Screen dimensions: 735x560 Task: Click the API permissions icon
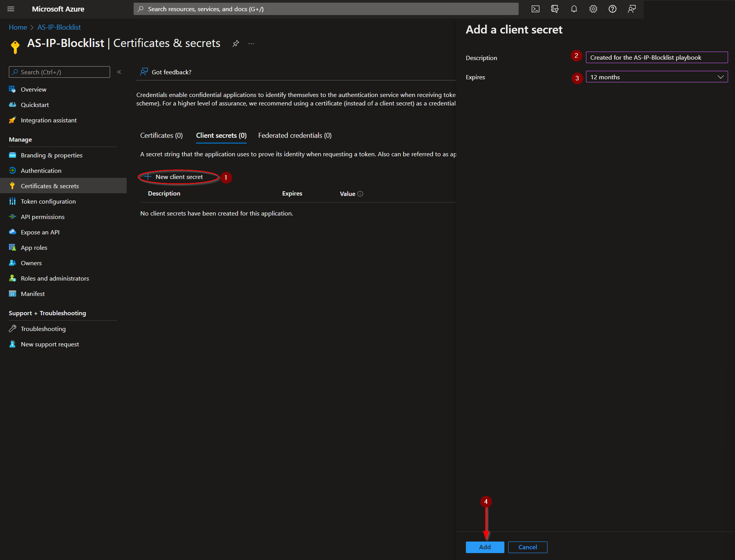click(x=12, y=217)
